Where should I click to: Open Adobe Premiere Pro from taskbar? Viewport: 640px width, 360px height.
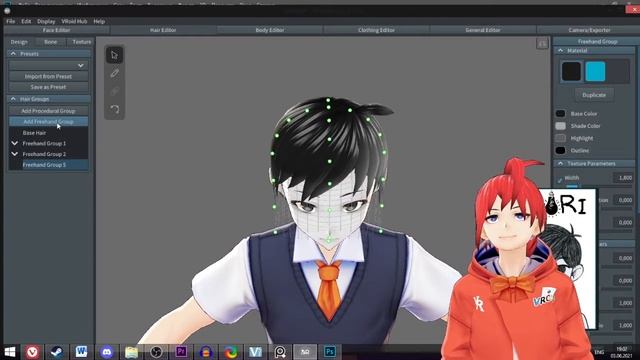point(181,351)
